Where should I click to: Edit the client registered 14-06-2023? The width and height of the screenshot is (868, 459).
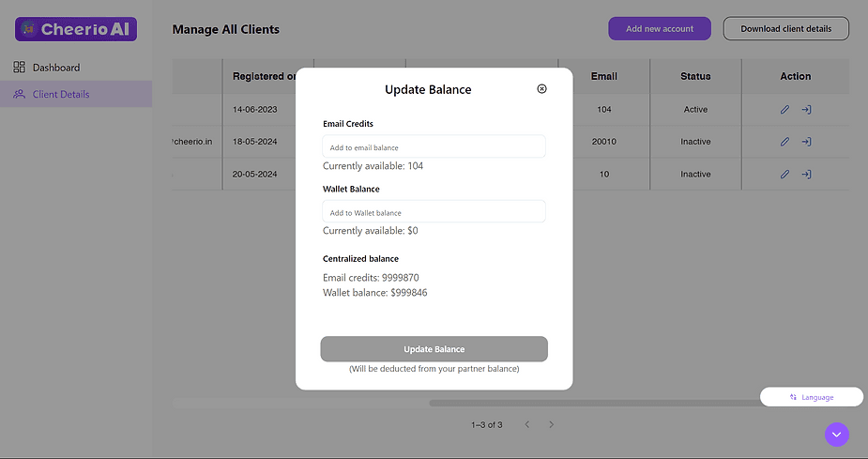(x=785, y=110)
